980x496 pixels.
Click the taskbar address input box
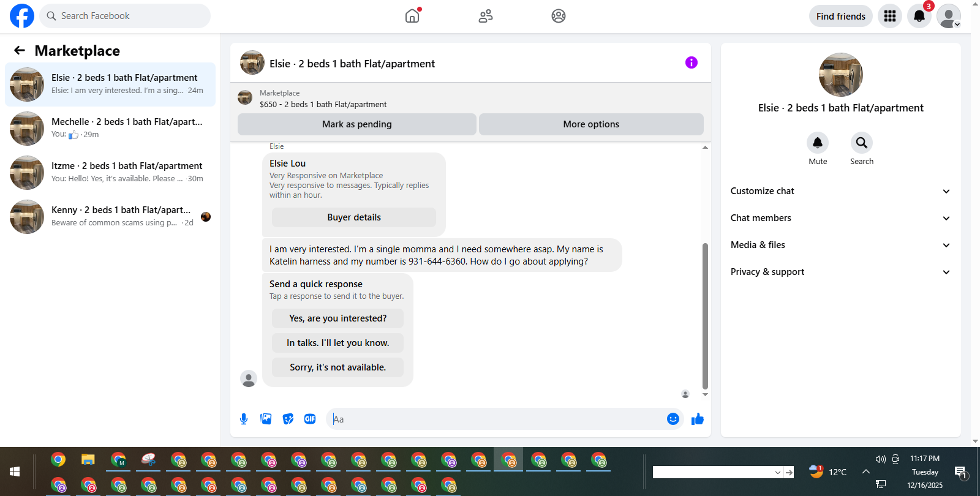(712, 472)
